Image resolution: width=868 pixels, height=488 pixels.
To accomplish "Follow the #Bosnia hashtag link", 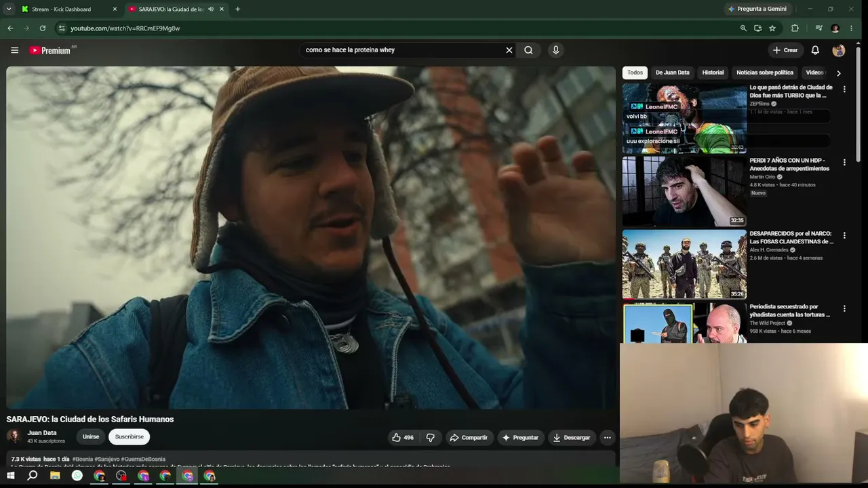I will point(83,460).
